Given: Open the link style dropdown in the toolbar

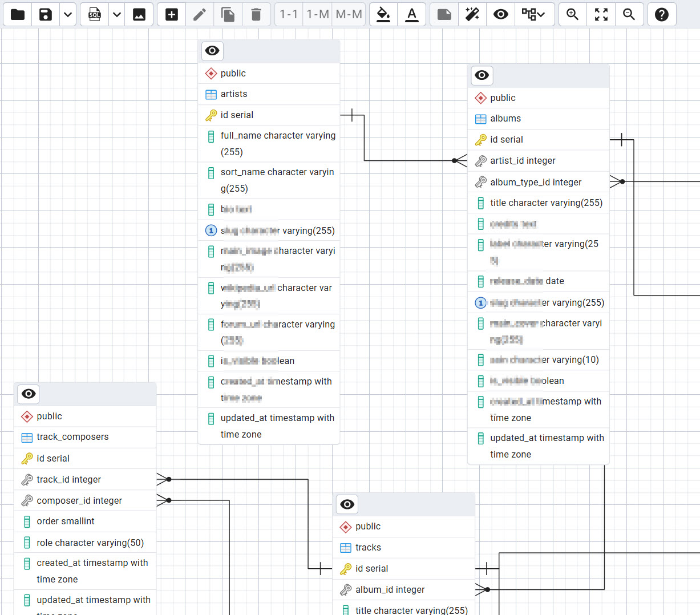Looking at the screenshot, I should pos(534,14).
